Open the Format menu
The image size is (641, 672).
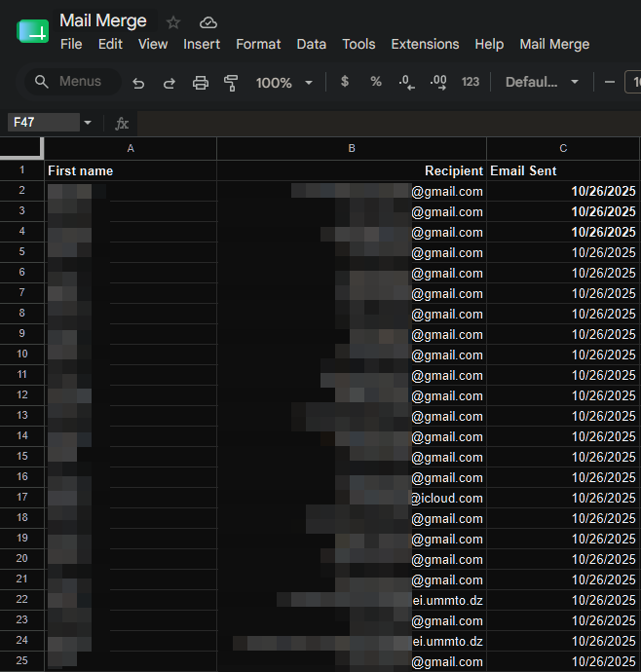click(258, 44)
